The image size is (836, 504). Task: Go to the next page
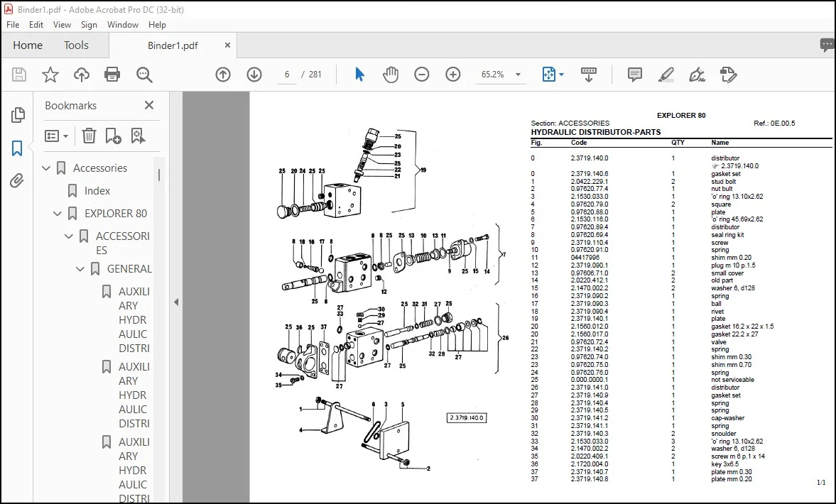coord(254,75)
